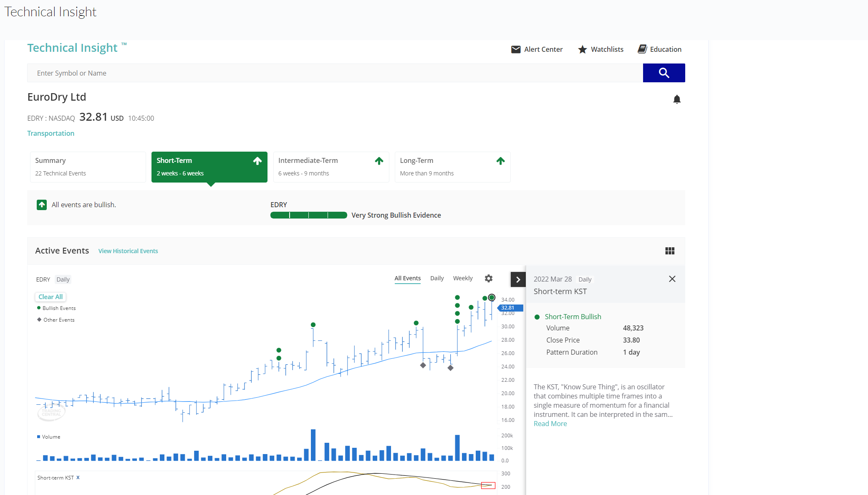The height and width of the screenshot is (495, 868).
Task: Click the Close Price value 33.80
Action: point(631,340)
